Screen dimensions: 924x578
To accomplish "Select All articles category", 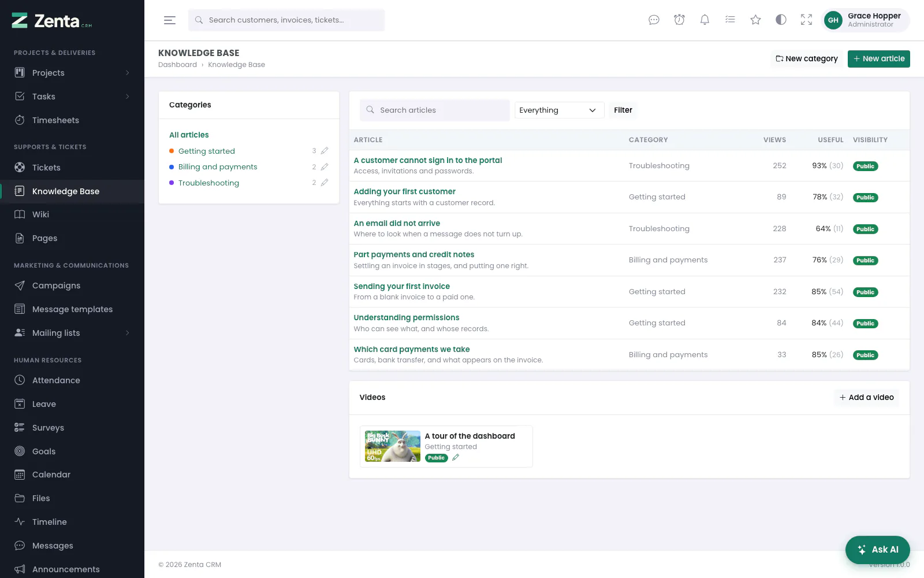I will [189, 135].
